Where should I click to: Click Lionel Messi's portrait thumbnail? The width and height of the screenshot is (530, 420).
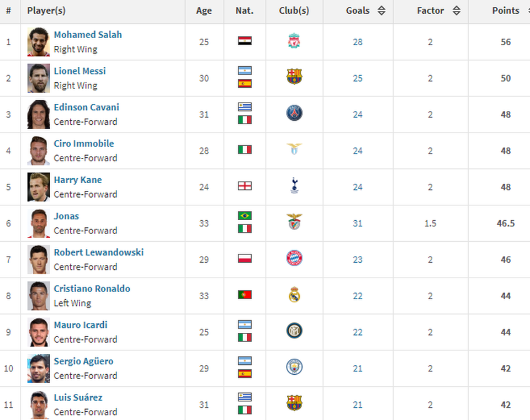(x=39, y=78)
